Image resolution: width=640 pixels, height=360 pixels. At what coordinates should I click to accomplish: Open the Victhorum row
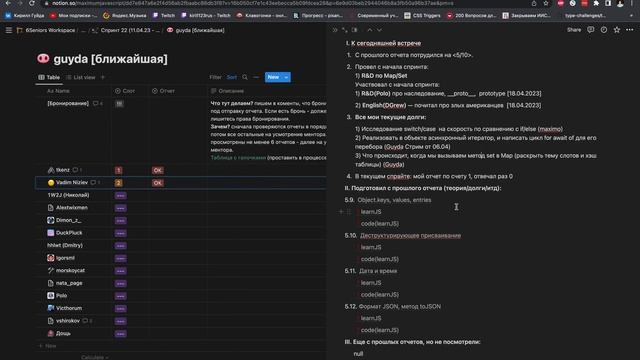[x=65, y=308]
